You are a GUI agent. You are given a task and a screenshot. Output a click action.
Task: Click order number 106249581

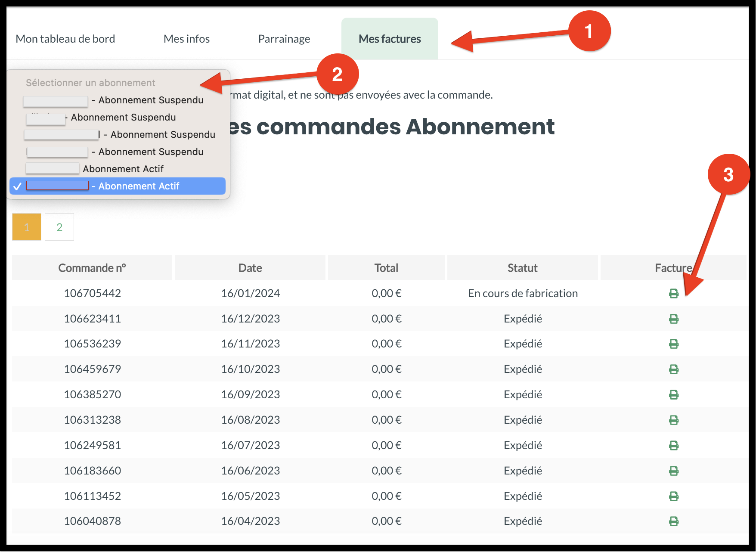pos(93,445)
